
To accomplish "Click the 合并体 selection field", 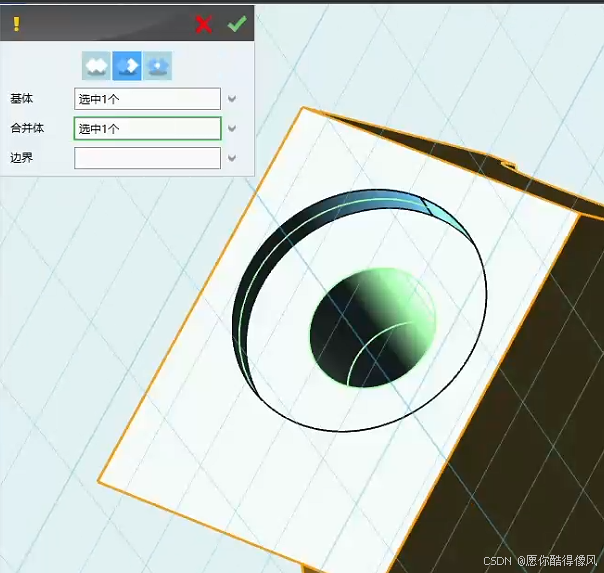I will 148,128.
